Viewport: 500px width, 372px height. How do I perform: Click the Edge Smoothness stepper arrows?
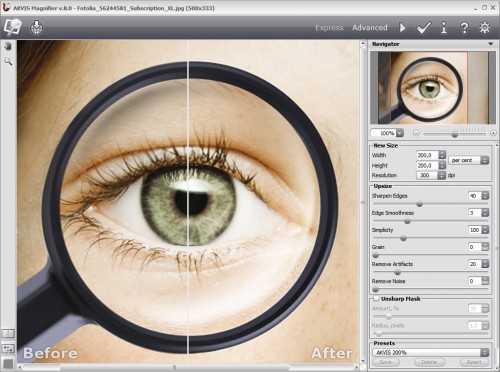pos(485,213)
